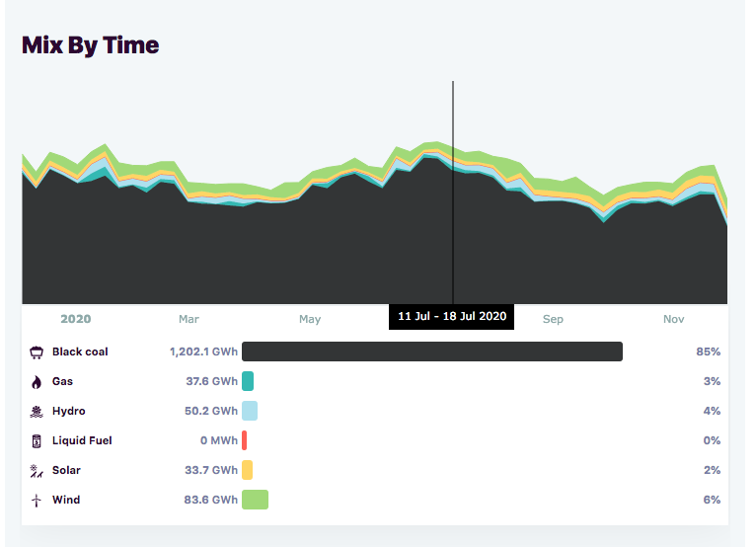Viewport: 756px width, 547px height.
Task: Click the Nov label on time axis
Action: pyautogui.click(x=674, y=319)
